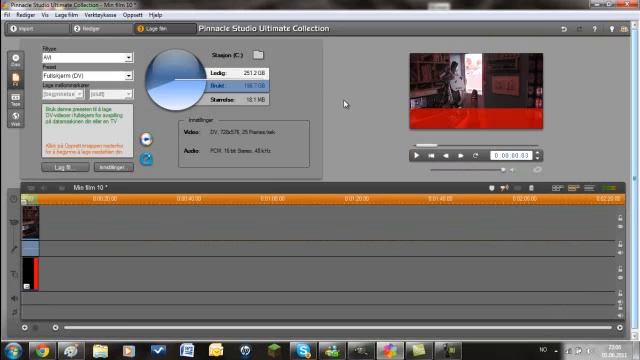
Task: Click the clock icon left of timescale
Action: 13,199
